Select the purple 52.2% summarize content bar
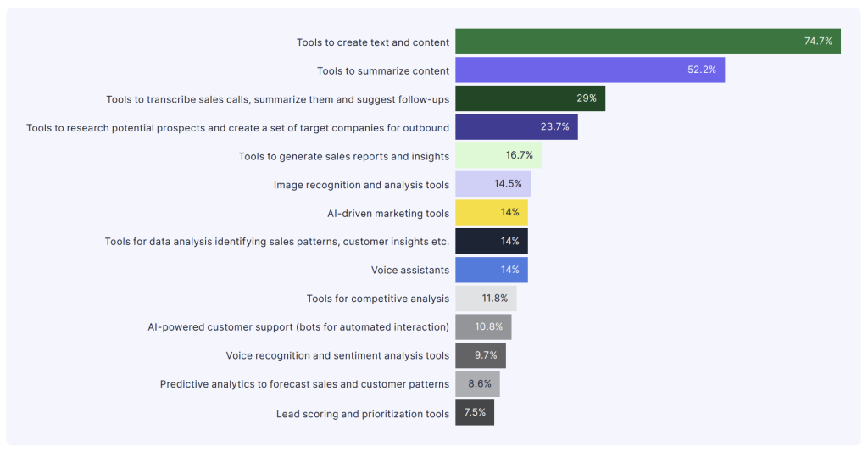 tap(590, 70)
